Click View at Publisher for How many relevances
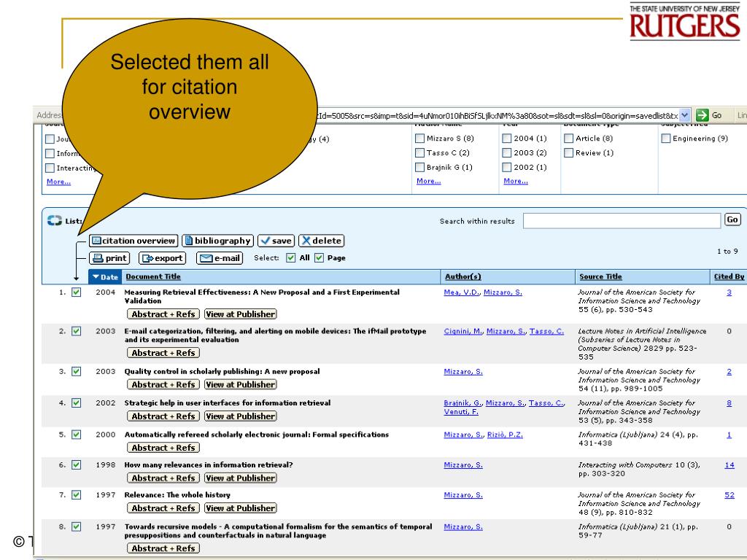The height and width of the screenshot is (560, 747). pos(240,478)
